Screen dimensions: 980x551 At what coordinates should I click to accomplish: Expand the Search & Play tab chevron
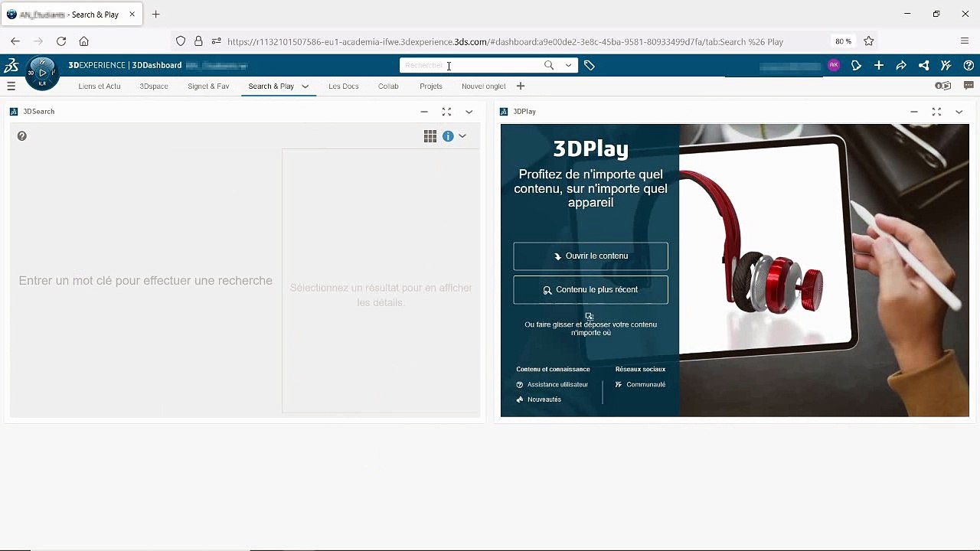[305, 86]
